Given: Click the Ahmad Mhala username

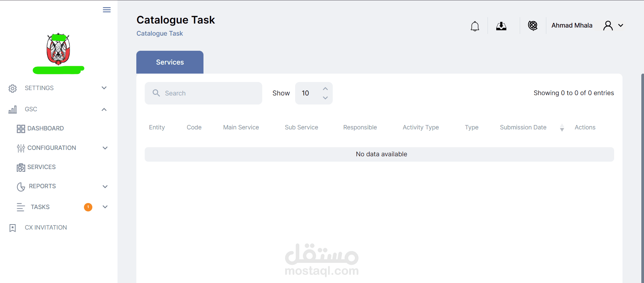Looking at the screenshot, I should (572, 26).
